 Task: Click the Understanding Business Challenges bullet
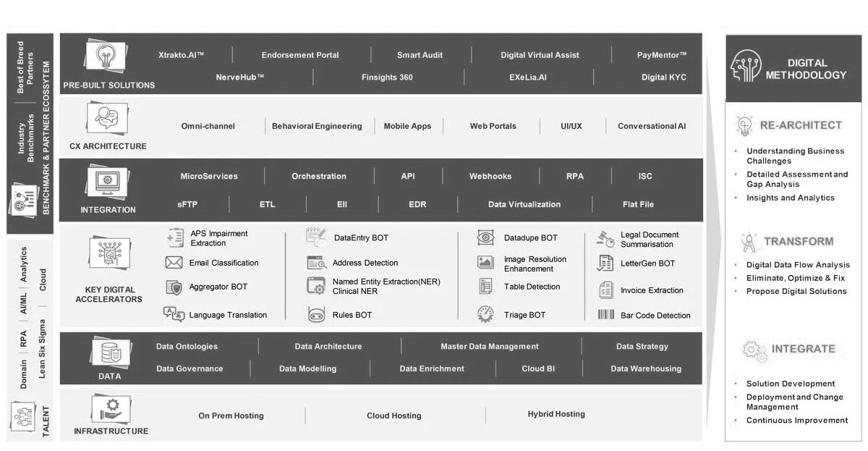tap(796, 156)
